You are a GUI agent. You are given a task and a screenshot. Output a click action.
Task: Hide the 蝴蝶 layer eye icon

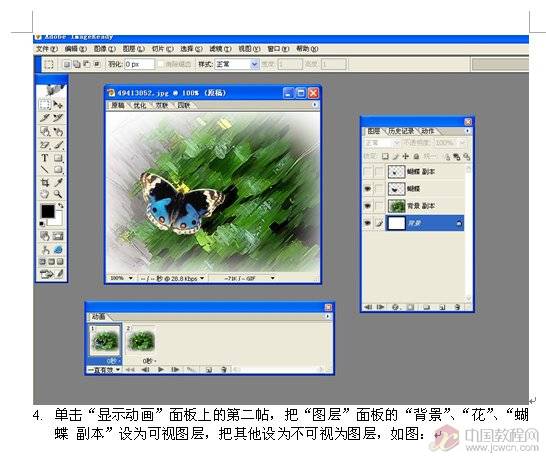pyautogui.click(x=367, y=188)
